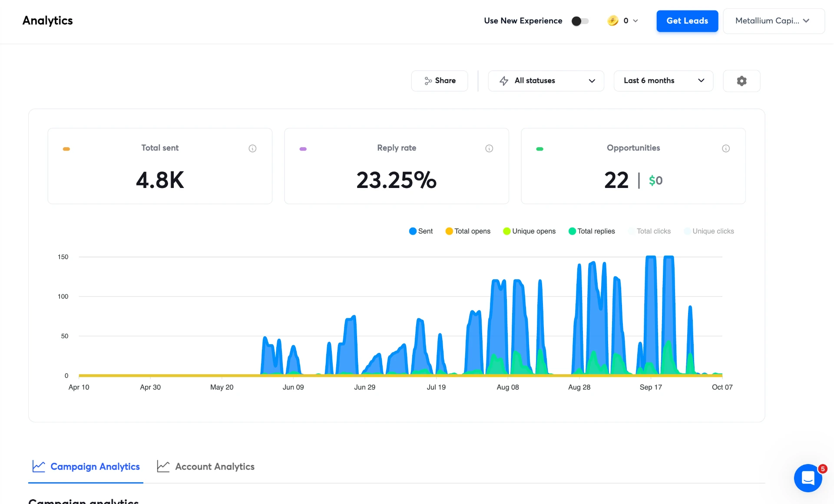
Task: Click the purple Reply rate color indicator
Action: (x=303, y=149)
